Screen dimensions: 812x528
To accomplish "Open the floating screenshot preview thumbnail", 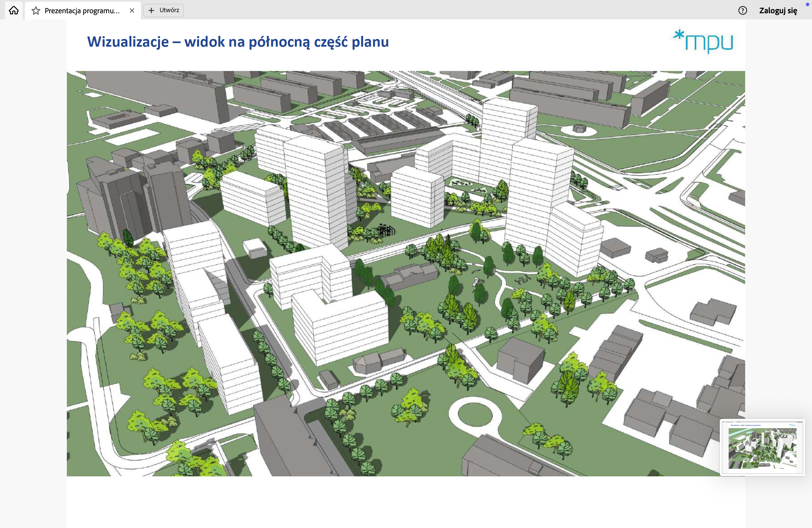I will [x=762, y=447].
